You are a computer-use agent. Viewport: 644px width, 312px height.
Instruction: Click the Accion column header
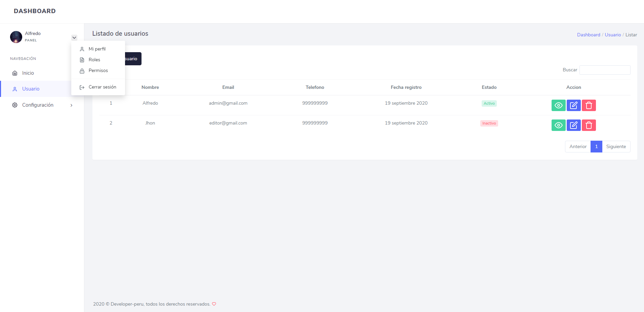click(x=573, y=87)
